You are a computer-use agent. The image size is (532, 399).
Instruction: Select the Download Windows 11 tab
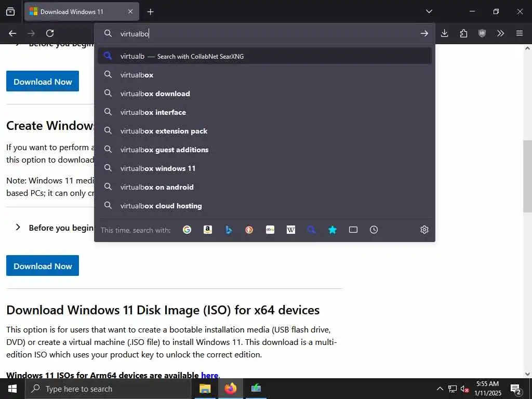82,11
